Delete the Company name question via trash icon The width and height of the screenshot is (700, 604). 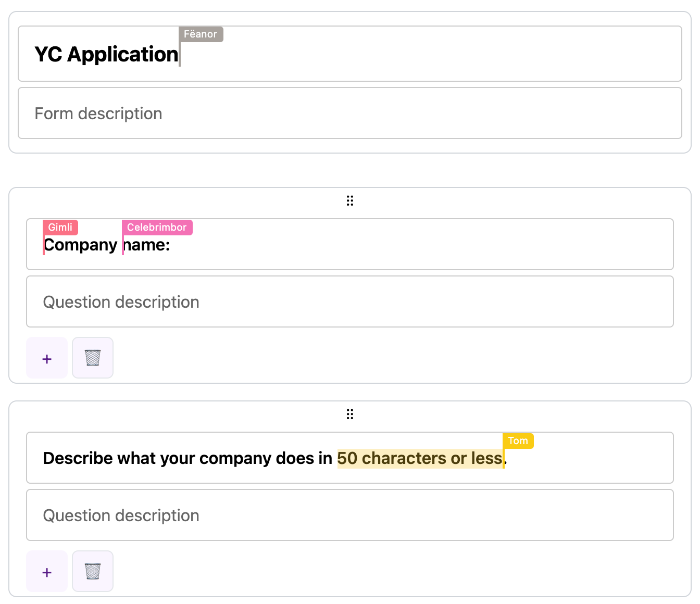(x=93, y=358)
